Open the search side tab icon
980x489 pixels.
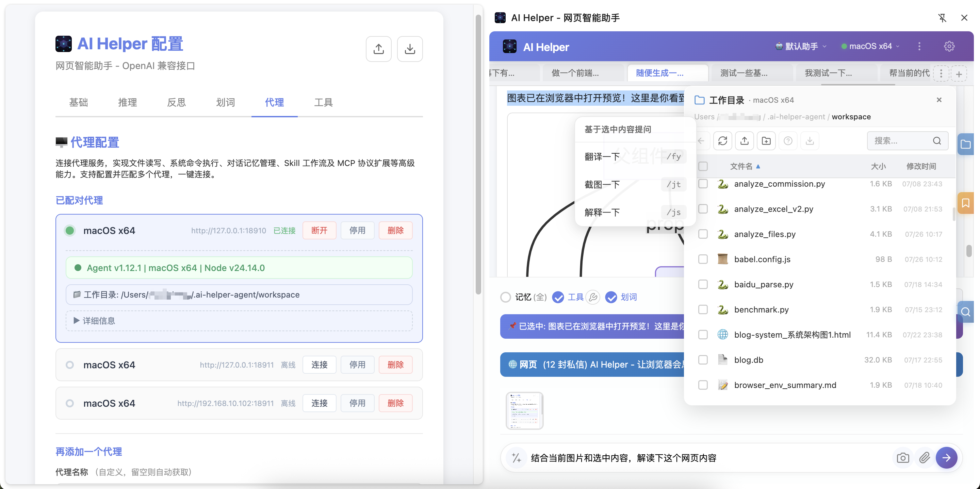[x=966, y=312]
